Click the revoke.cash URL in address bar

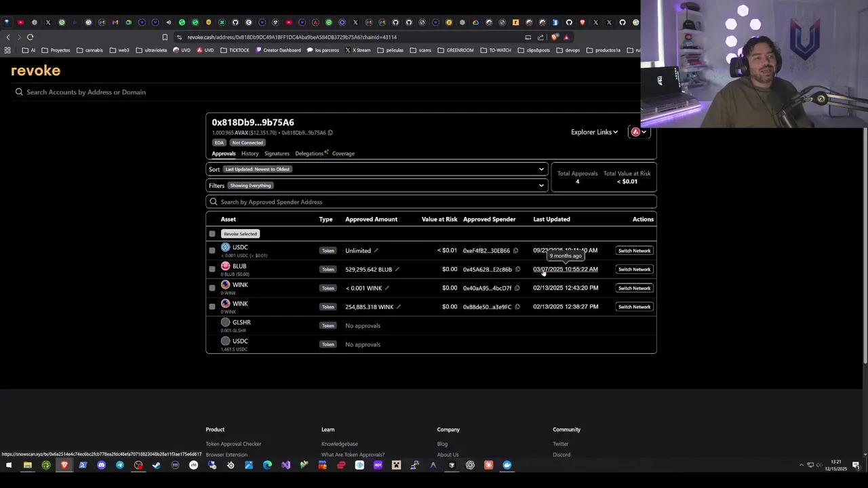click(292, 37)
